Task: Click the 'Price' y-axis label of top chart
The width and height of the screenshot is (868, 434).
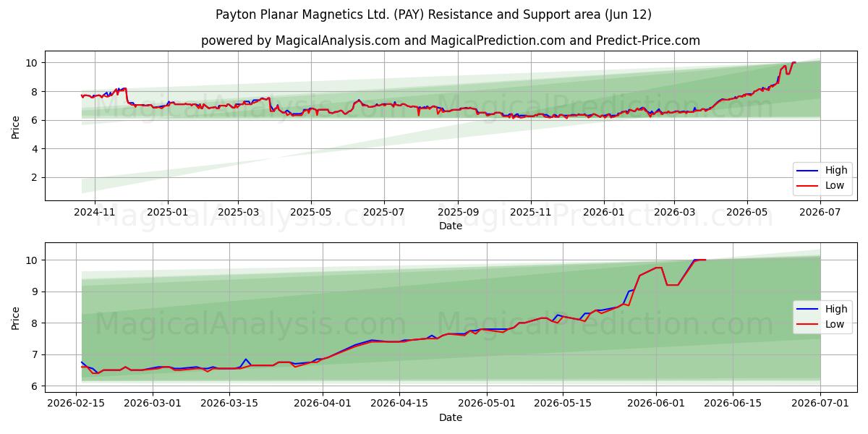Action: point(16,126)
